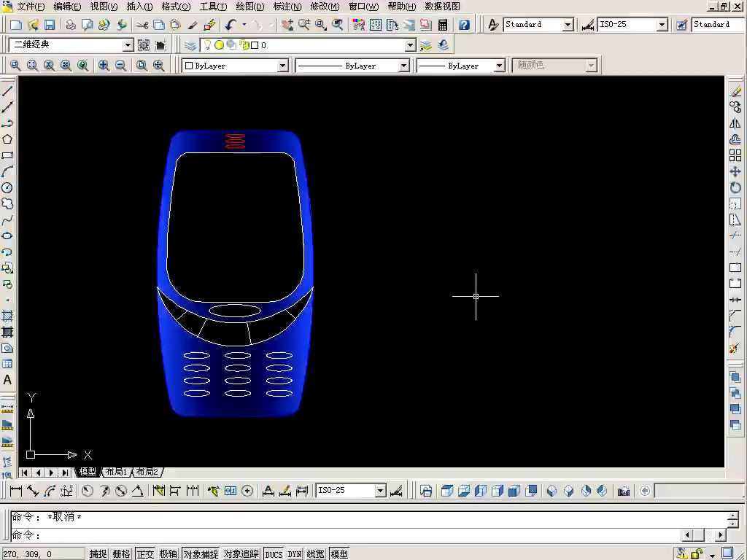The image size is (747, 560).
Task: Select the Mirror modify tool
Action: (735, 123)
